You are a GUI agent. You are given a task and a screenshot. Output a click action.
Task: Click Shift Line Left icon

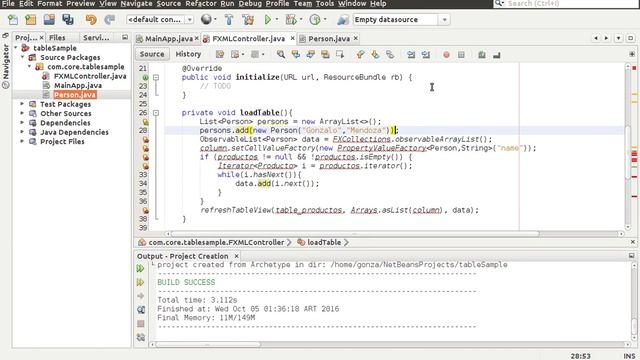point(411,54)
